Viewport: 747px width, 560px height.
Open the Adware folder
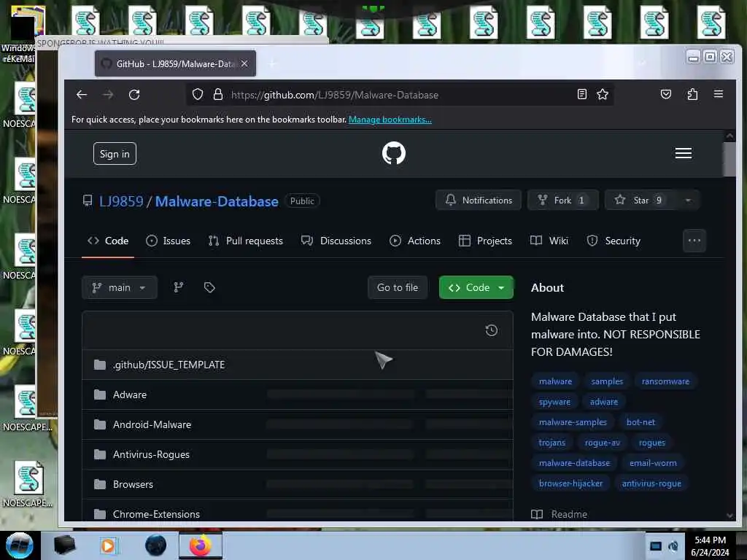pos(130,394)
